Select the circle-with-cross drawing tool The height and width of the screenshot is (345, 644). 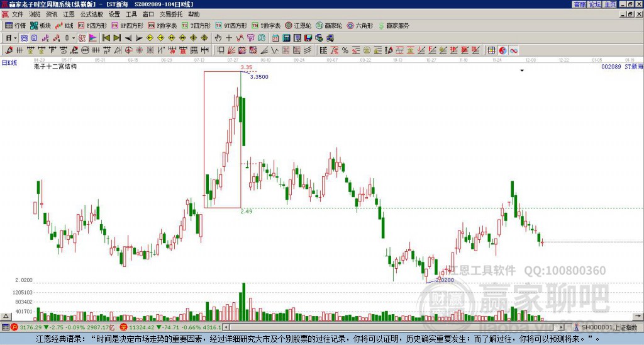coord(128,50)
